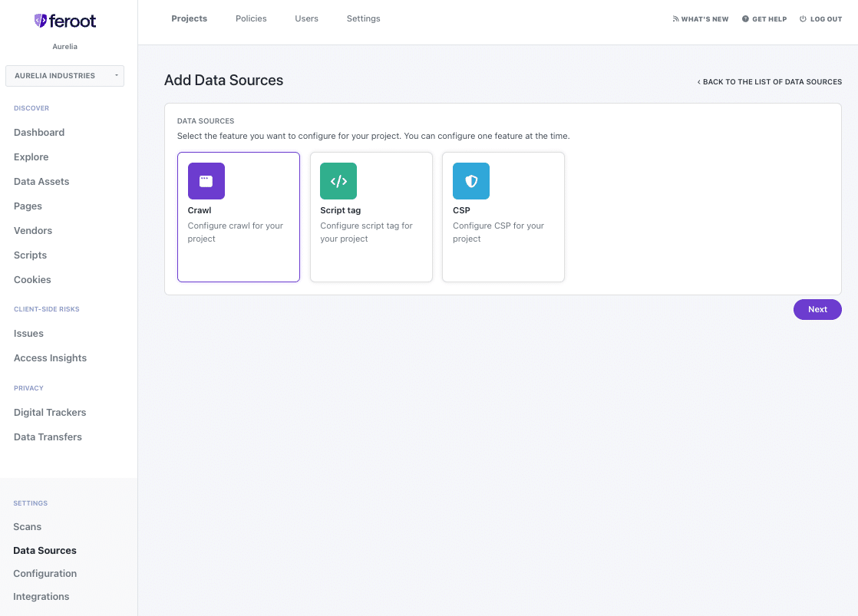This screenshot has width=858, height=616.
Task: Select the Crawl data source card
Action: pyautogui.click(x=239, y=217)
